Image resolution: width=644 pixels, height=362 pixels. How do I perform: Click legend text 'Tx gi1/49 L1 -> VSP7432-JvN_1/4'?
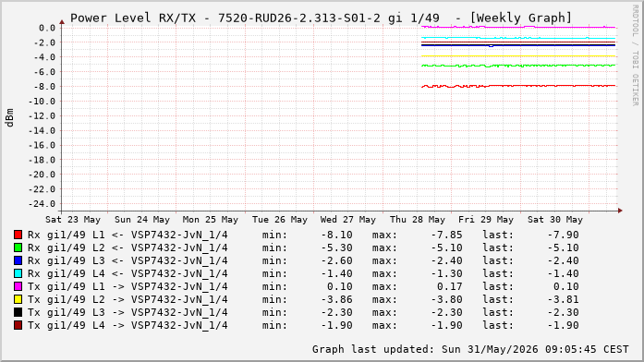tap(128, 286)
